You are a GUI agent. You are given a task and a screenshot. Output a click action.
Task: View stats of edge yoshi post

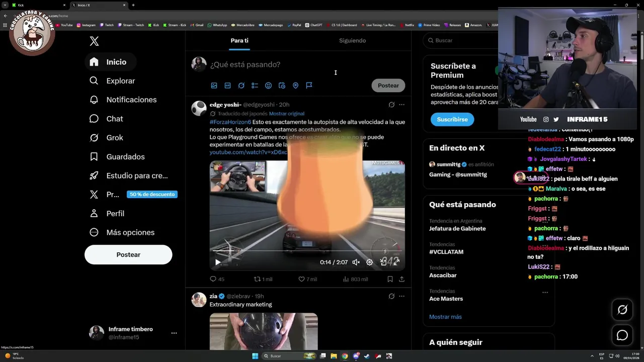355,279
